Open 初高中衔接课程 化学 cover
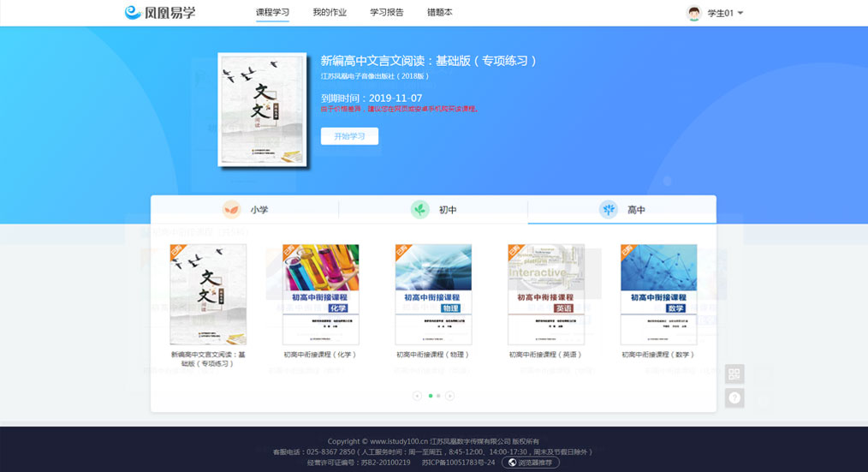This screenshot has height=472, width=868. point(320,294)
